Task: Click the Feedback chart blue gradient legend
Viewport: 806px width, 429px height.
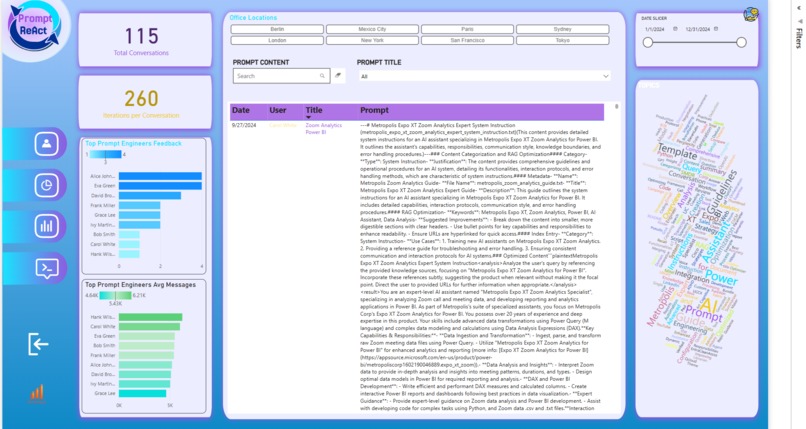Action: 105,154
